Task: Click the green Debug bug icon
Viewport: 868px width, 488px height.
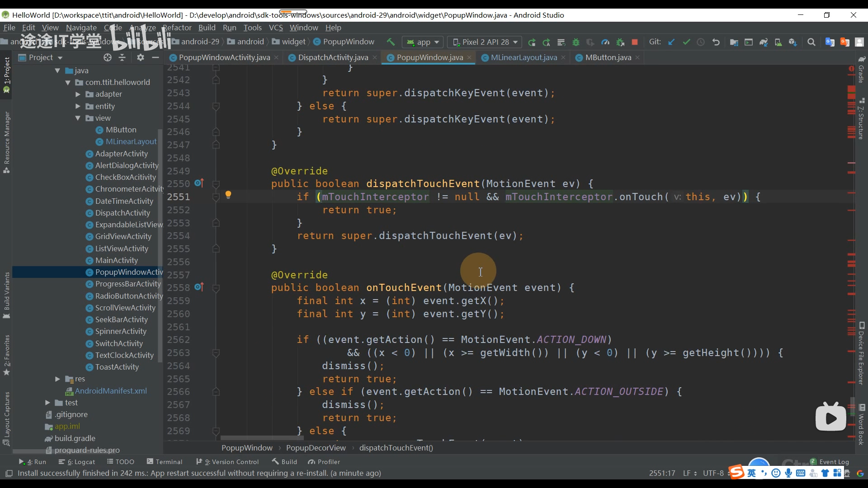Action: (576, 42)
